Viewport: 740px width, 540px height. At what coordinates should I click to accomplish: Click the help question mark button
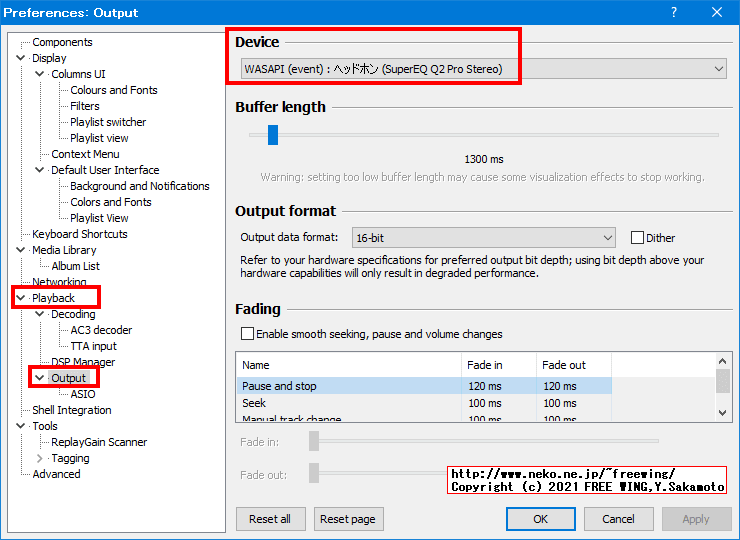click(674, 13)
